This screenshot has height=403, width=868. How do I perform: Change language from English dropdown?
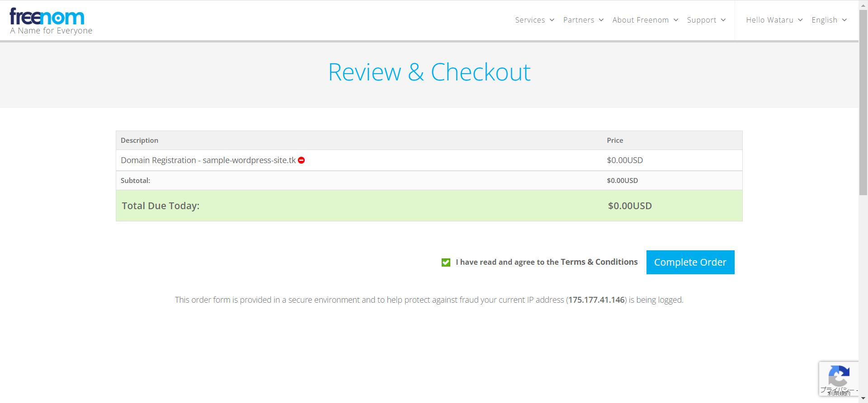[x=829, y=20]
